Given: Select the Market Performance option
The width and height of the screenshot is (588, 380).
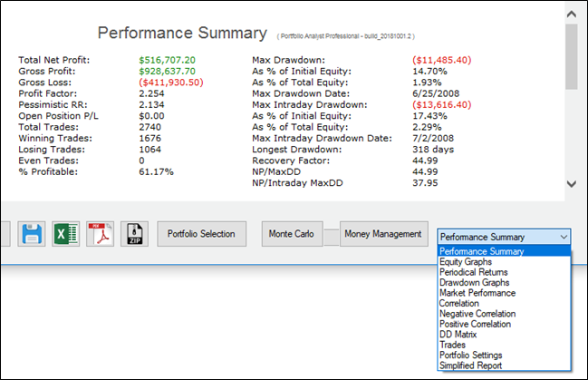Looking at the screenshot, I should click(x=477, y=293).
